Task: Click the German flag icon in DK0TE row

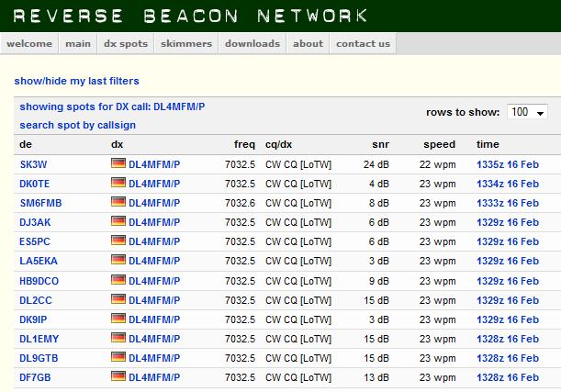Action: [118, 183]
